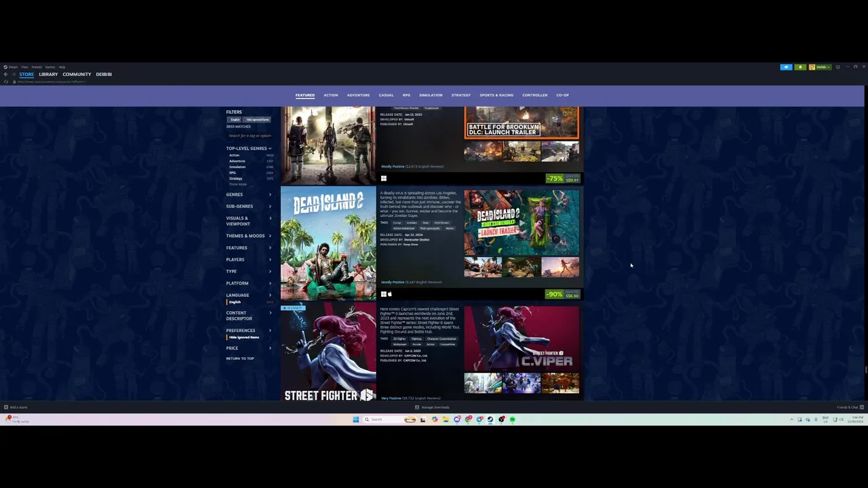Open File Explorer folder in the taskbar

tap(446, 420)
